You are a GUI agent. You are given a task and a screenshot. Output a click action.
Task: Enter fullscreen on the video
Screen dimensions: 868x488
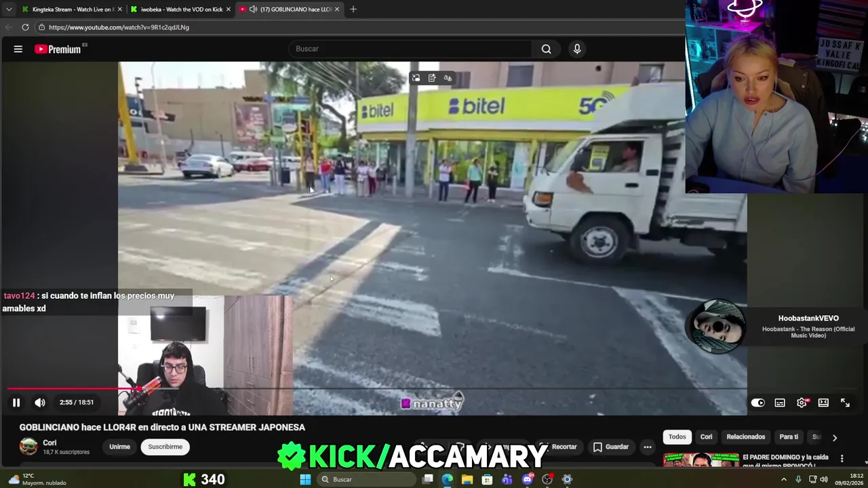(x=845, y=403)
